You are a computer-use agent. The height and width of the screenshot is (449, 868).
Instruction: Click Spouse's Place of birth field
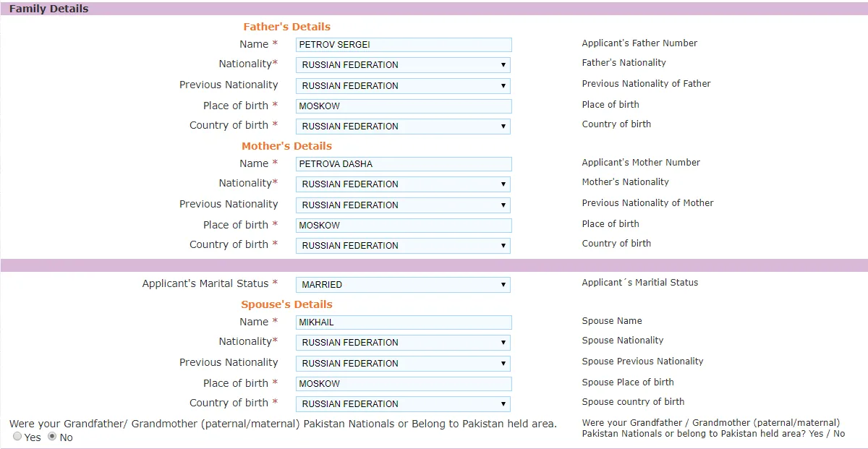tap(404, 384)
